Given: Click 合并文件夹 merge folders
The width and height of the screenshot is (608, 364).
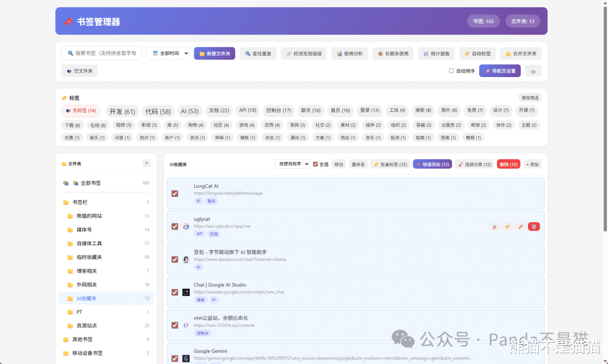Looking at the screenshot, I should (521, 53).
